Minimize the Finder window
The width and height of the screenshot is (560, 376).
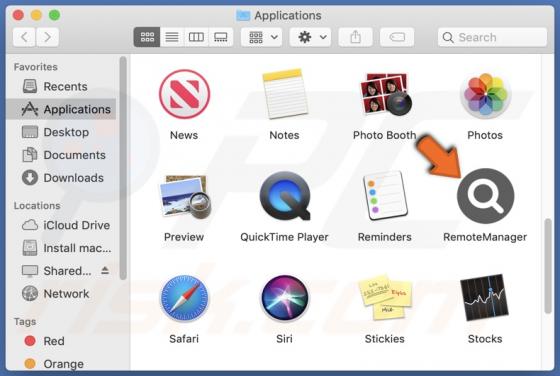pos(36,15)
